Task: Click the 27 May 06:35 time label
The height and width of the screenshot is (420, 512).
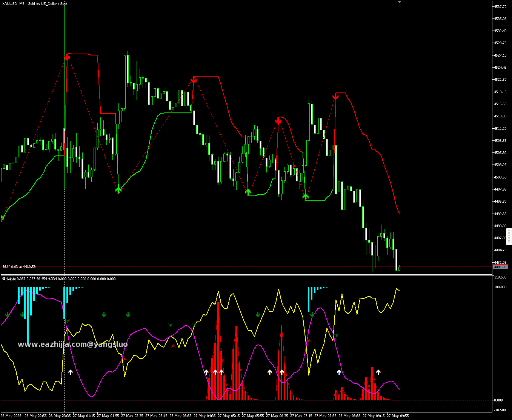Action: (277, 416)
